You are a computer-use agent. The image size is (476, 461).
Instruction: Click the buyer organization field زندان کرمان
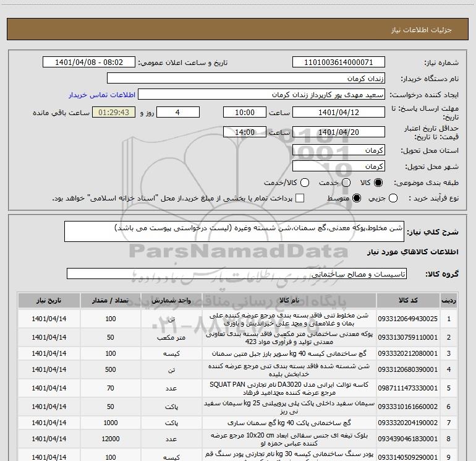[246, 79]
